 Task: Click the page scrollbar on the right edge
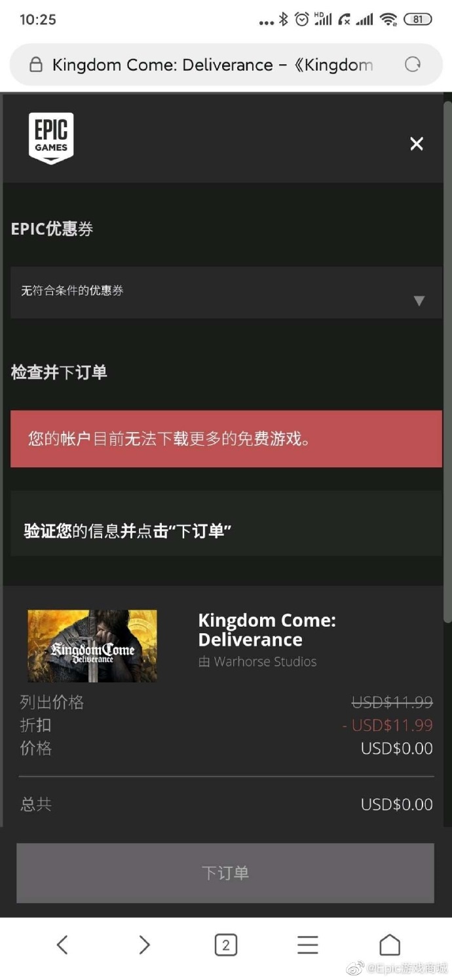[x=447, y=361]
